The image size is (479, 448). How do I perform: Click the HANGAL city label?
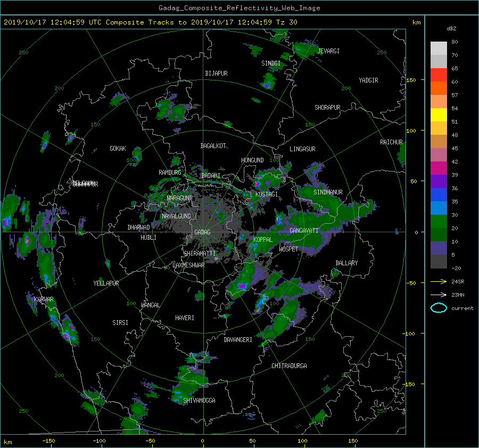pyautogui.click(x=151, y=305)
